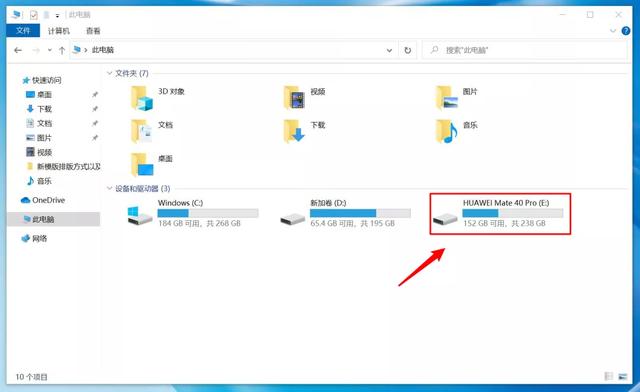The height and width of the screenshot is (392, 640).
Task: Expand the ribbon with chevron
Action: 613,31
